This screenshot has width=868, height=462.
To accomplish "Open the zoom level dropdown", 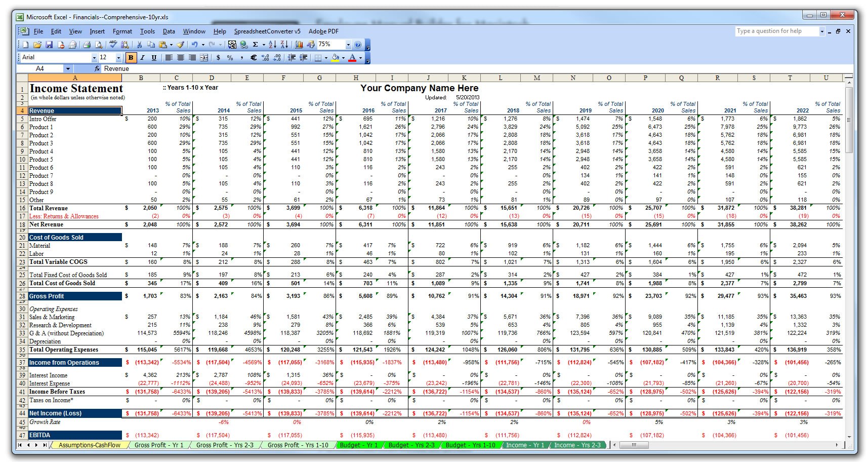I will click(348, 45).
